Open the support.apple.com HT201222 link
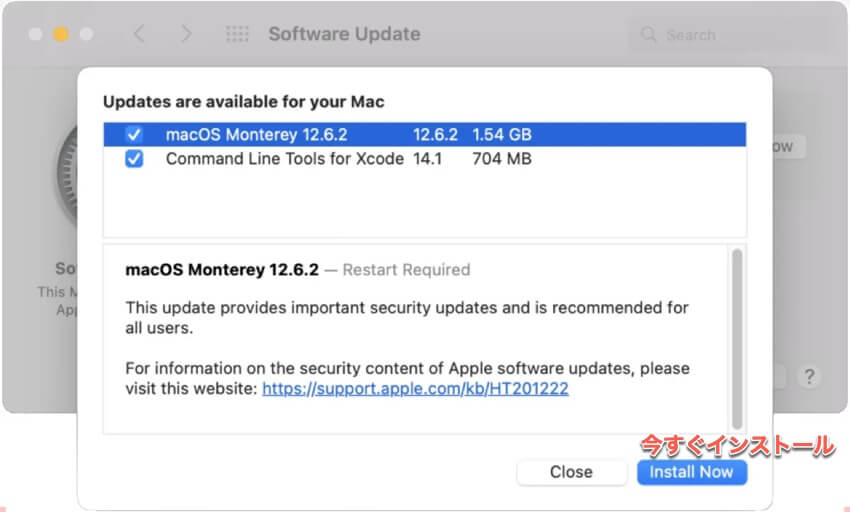This screenshot has width=850, height=512. pos(415,388)
